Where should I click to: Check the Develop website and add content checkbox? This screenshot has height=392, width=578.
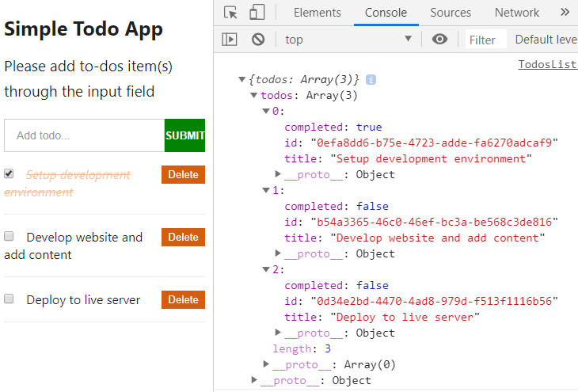[9, 236]
